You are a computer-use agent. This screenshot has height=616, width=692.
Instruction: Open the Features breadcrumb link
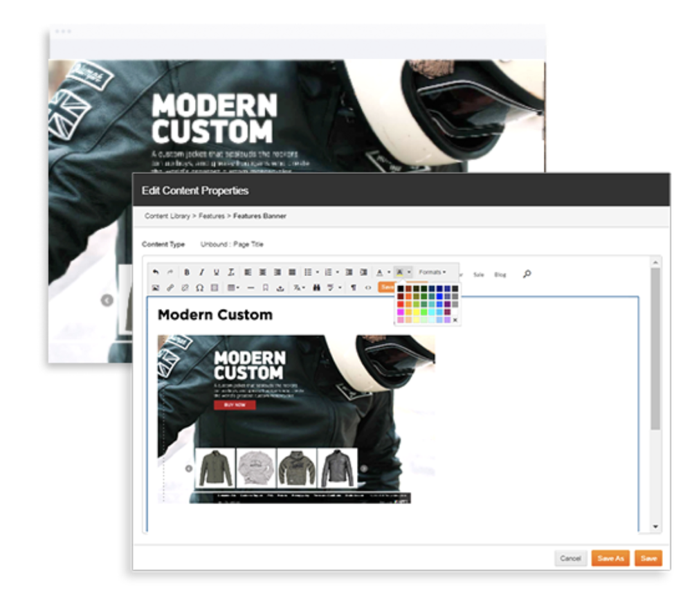pos(211,216)
